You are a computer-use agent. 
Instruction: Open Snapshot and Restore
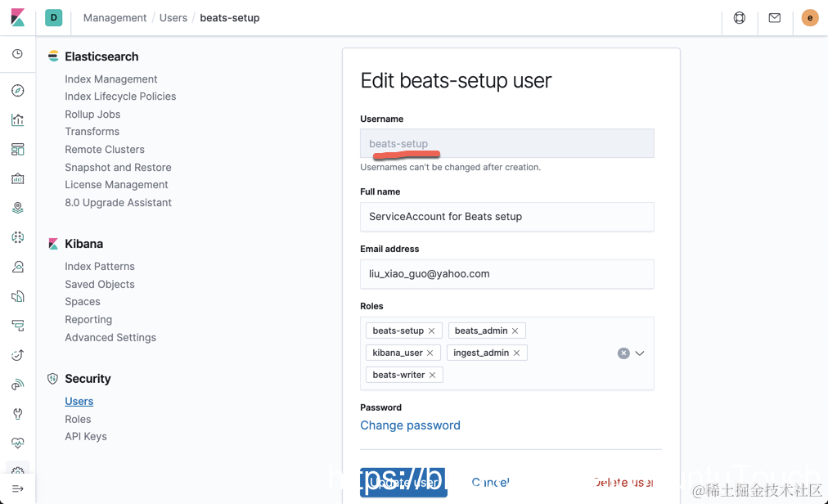point(118,168)
